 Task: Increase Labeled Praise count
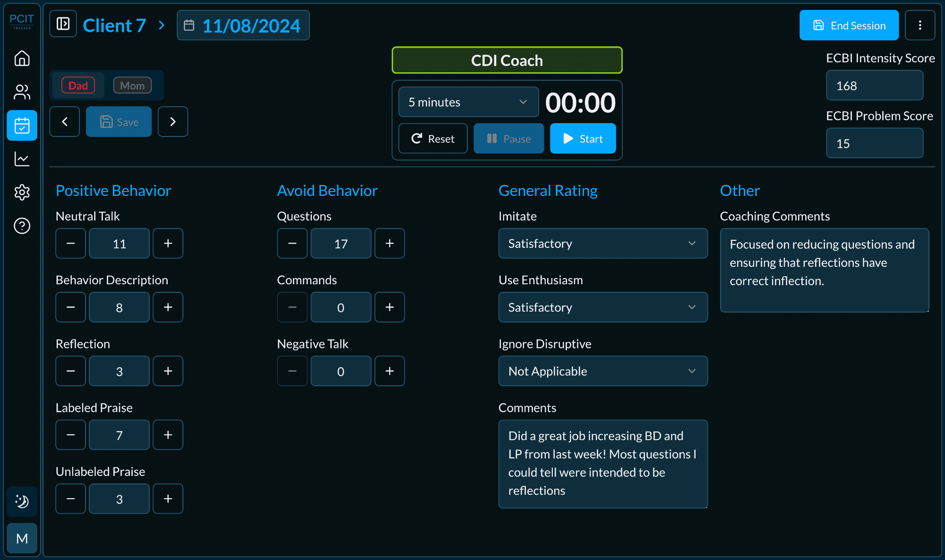[168, 435]
